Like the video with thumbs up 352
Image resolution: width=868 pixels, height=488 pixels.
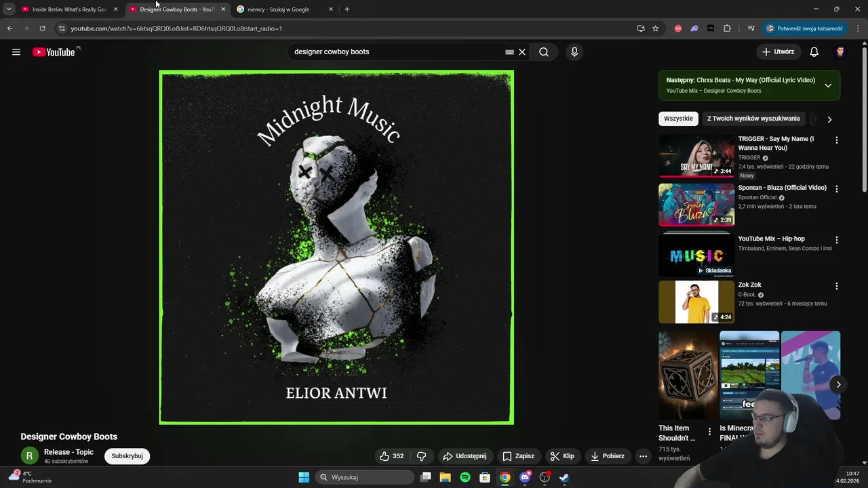(x=392, y=456)
